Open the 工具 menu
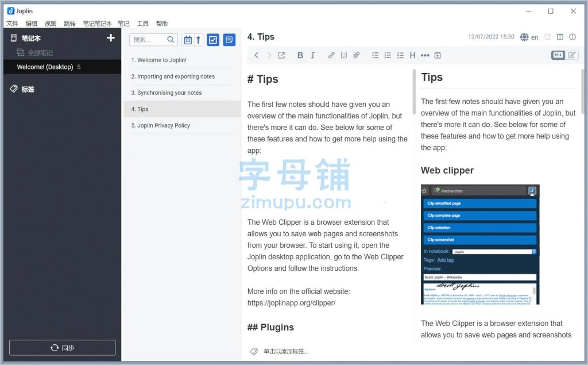588x365 pixels. click(142, 24)
